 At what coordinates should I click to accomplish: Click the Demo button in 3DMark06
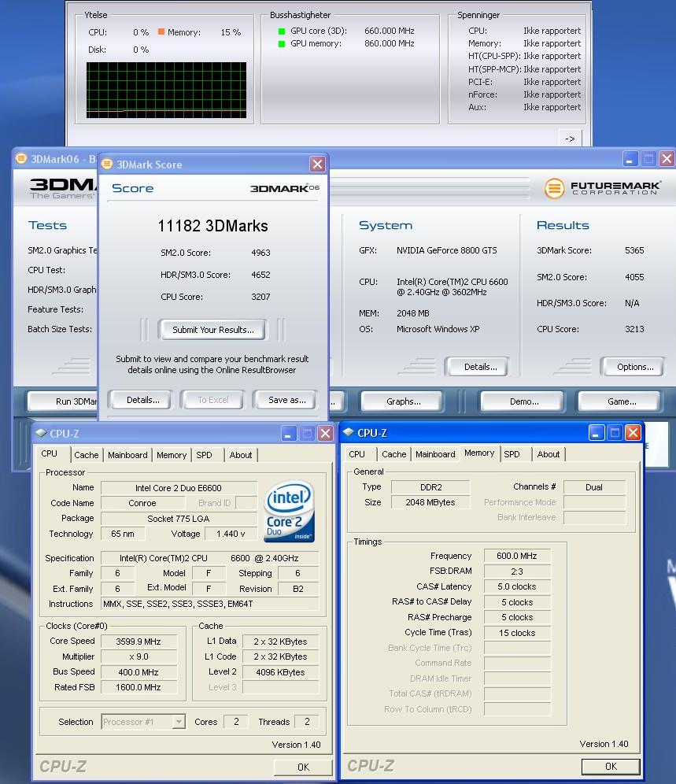pyautogui.click(x=522, y=401)
